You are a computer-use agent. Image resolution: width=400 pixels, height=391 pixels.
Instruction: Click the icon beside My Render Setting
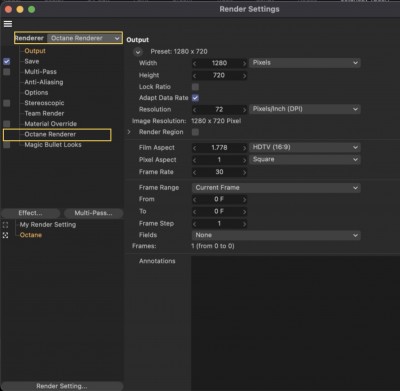(x=5, y=225)
